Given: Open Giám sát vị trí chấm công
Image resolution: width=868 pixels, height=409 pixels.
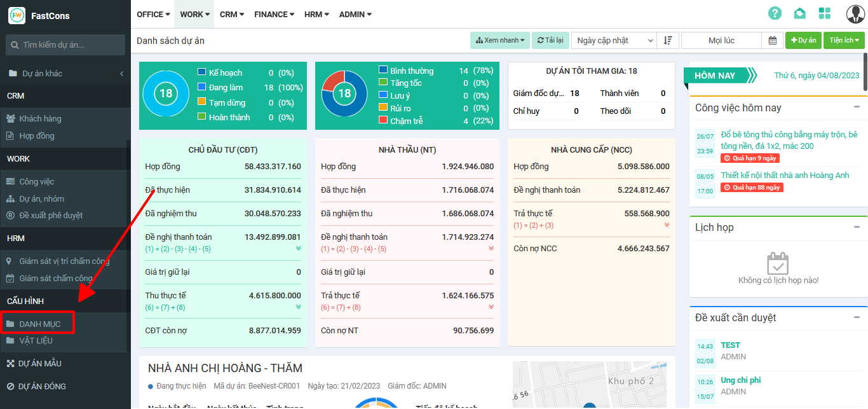Looking at the screenshot, I should click(64, 261).
